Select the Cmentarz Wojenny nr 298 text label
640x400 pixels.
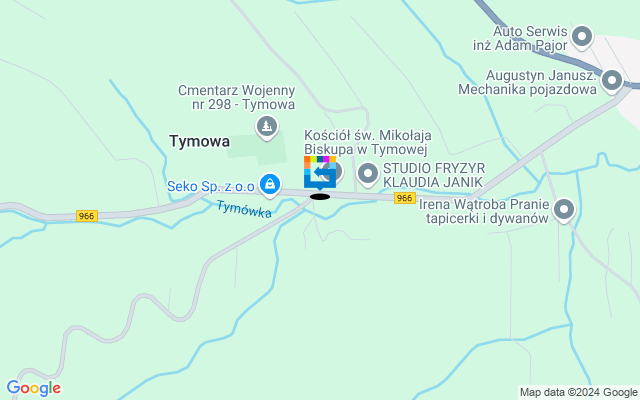[237, 97]
